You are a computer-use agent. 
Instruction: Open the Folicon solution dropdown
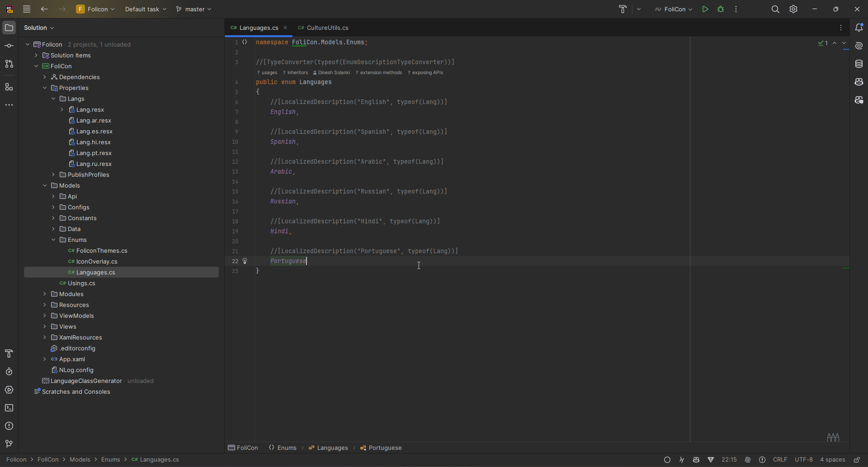pos(95,9)
